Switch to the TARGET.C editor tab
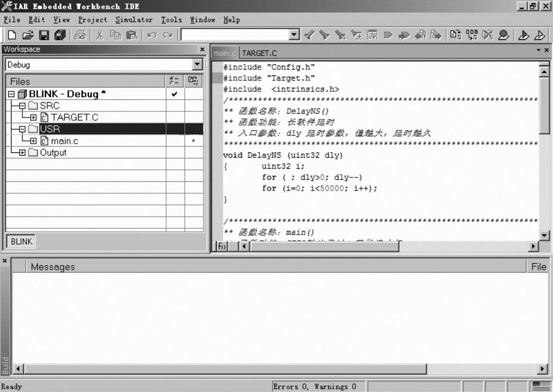 pyautogui.click(x=259, y=53)
